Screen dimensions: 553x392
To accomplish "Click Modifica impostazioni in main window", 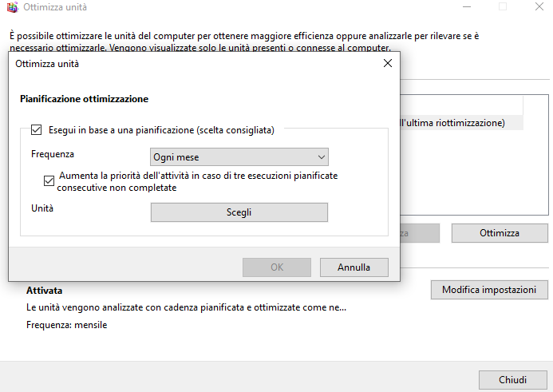I will 489,290.
